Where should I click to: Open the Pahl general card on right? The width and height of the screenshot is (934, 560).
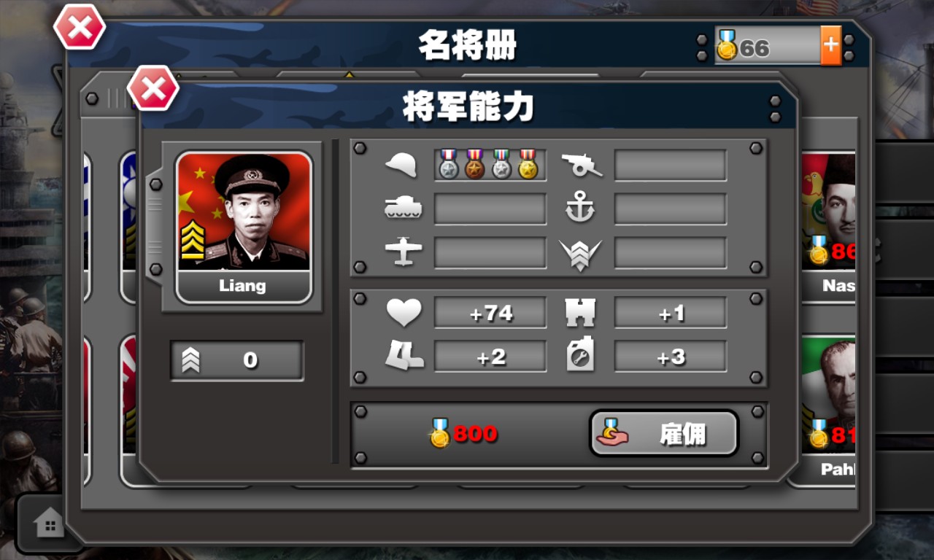828,411
